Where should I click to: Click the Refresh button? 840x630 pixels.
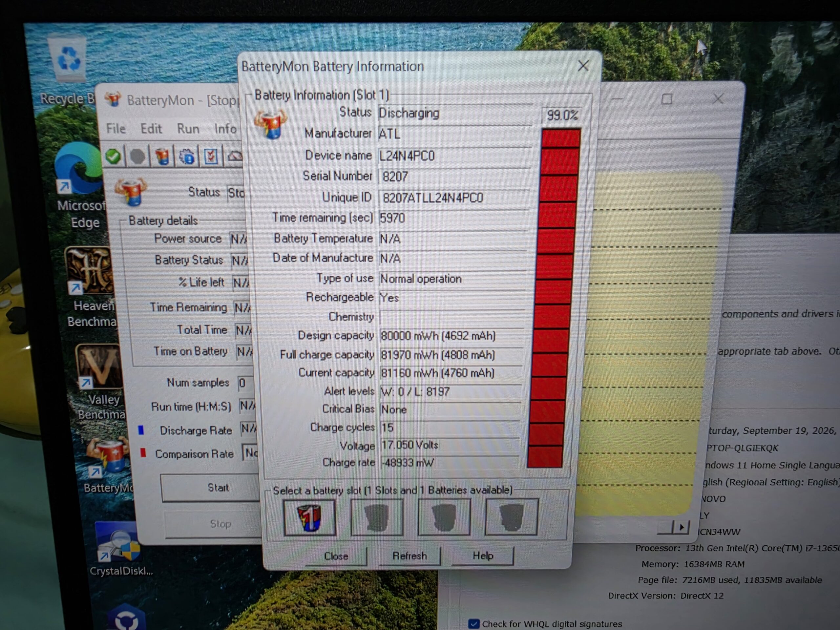coord(410,556)
